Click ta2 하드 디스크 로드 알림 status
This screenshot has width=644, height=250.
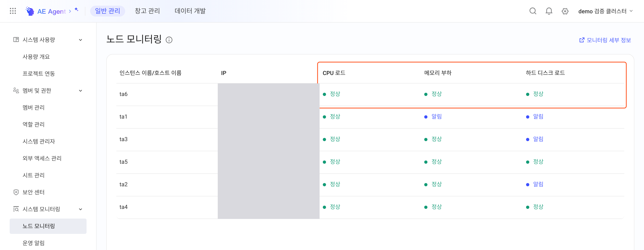click(535, 184)
